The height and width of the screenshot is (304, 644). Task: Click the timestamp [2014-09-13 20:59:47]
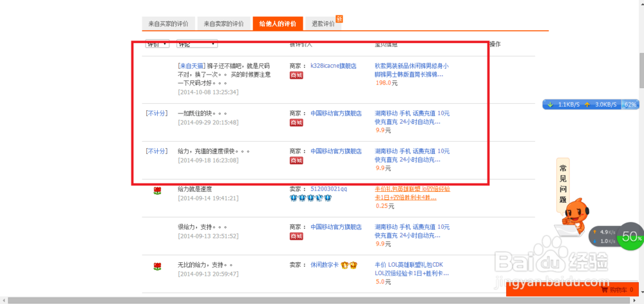click(208, 274)
